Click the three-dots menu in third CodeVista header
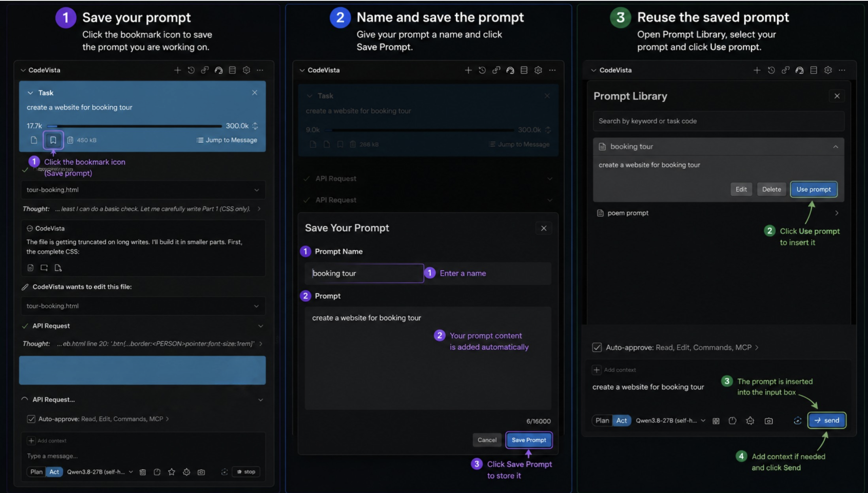 [842, 70]
